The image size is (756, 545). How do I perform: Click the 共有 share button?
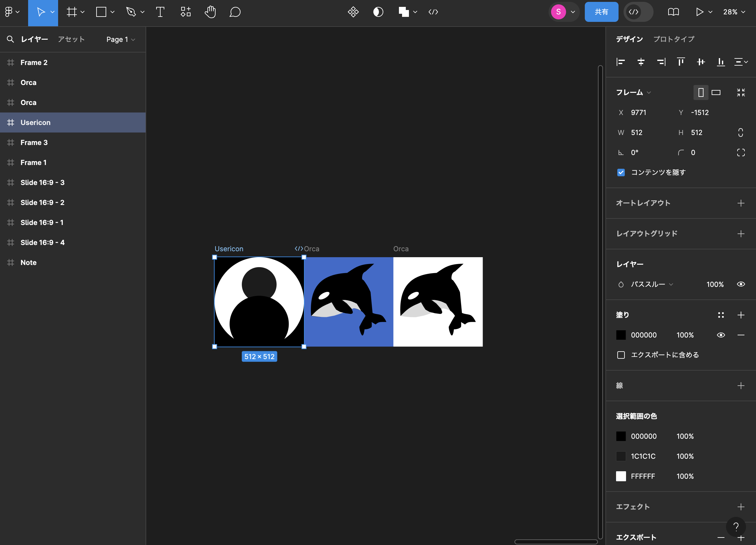(601, 12)
